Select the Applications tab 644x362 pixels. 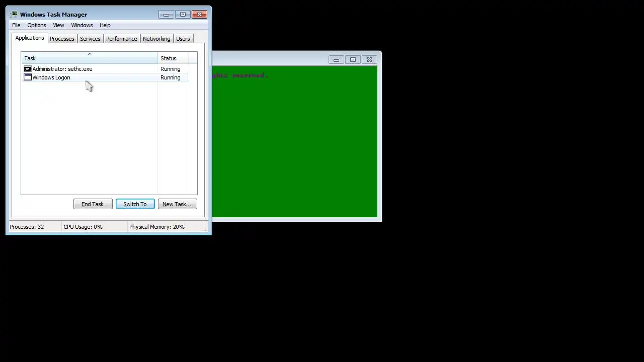[30, 38]
